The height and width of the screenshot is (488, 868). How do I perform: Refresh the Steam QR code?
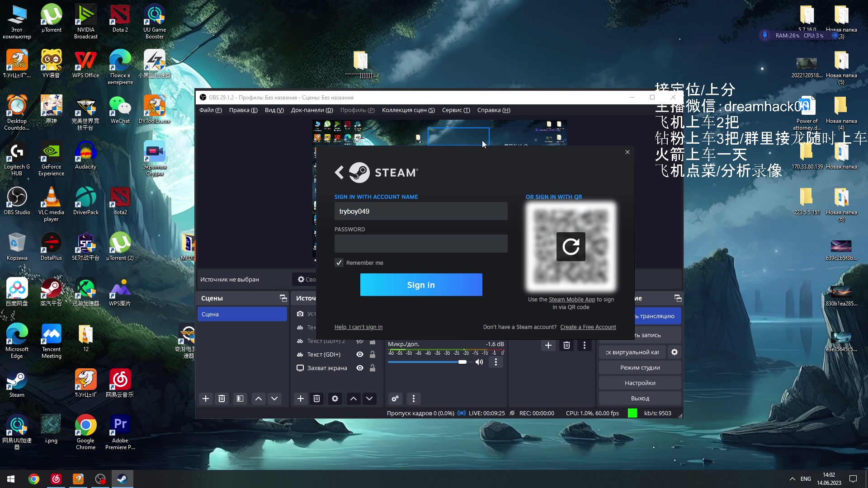pyautogui.click(x=571, y=247)
